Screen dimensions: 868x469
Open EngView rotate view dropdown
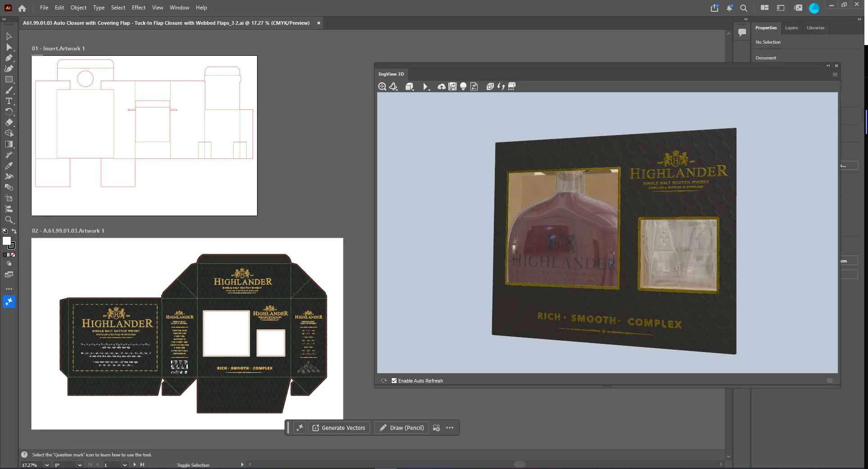click(393, 86)
